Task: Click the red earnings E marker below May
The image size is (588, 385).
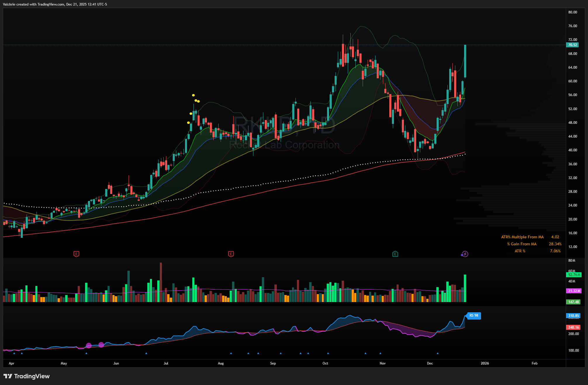Action: coord(76,254)
